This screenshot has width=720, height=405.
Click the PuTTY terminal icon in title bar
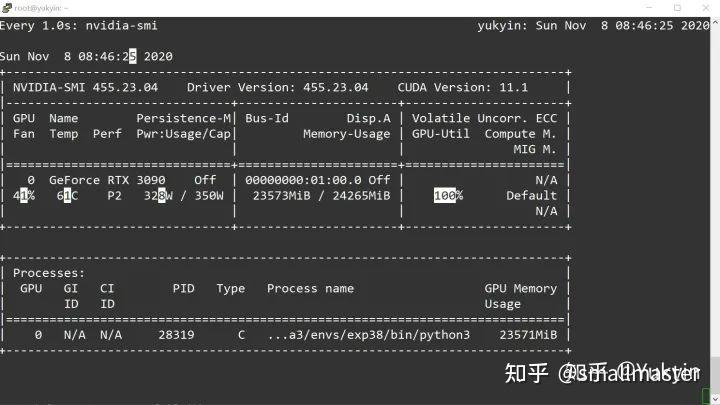[7, 7]
